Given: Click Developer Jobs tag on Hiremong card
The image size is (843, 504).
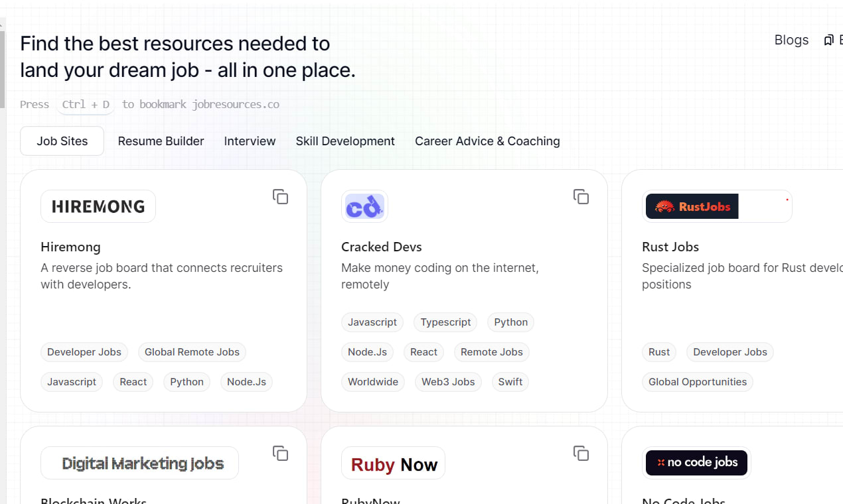Looking at the screenshot, I should tap(84, 352).
